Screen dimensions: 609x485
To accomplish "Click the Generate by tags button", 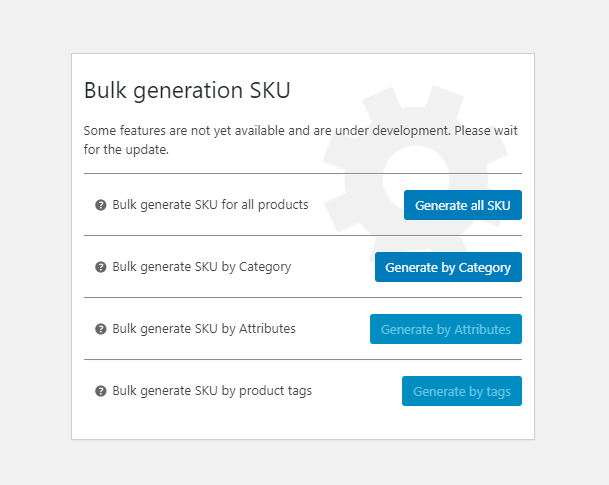I will pyautogui.click(x=462, y=391).
